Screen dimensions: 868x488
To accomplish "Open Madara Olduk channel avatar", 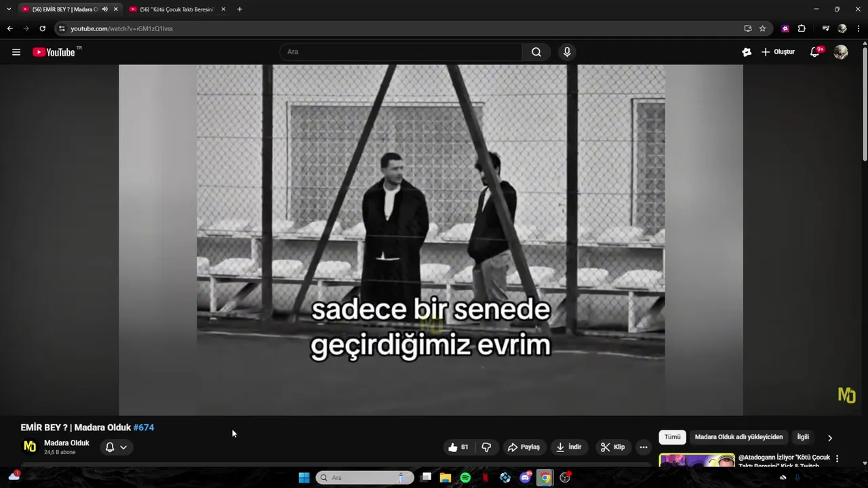I will click(x=30, y=447).
